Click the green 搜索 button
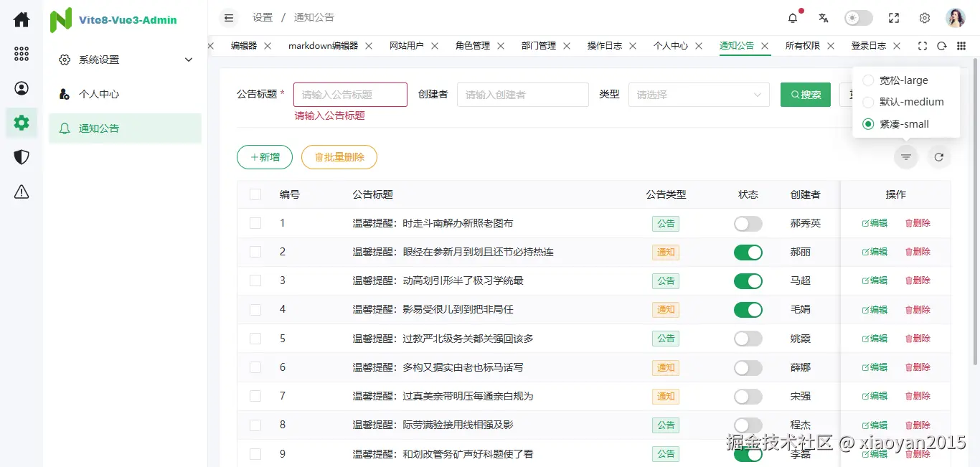 coord(806,95)
